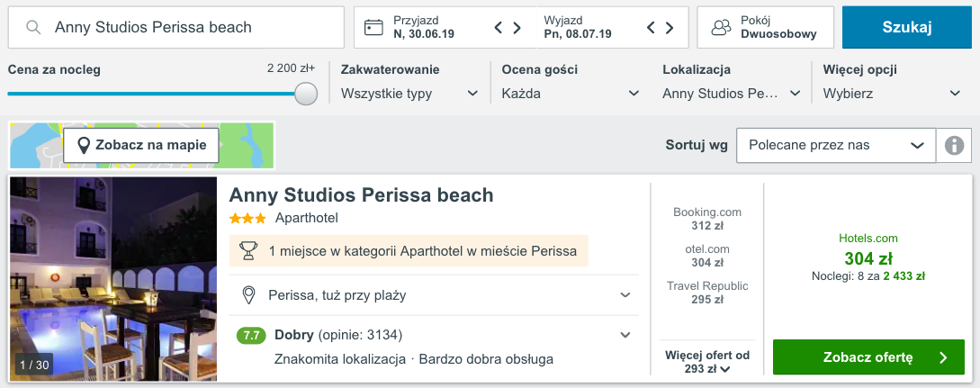
Task: Open the Więcej opcji dropdown
Action: click(892, 94)
